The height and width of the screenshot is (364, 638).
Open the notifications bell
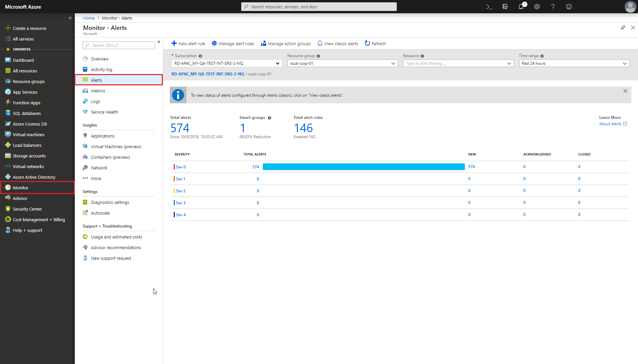tap(521, 7)
